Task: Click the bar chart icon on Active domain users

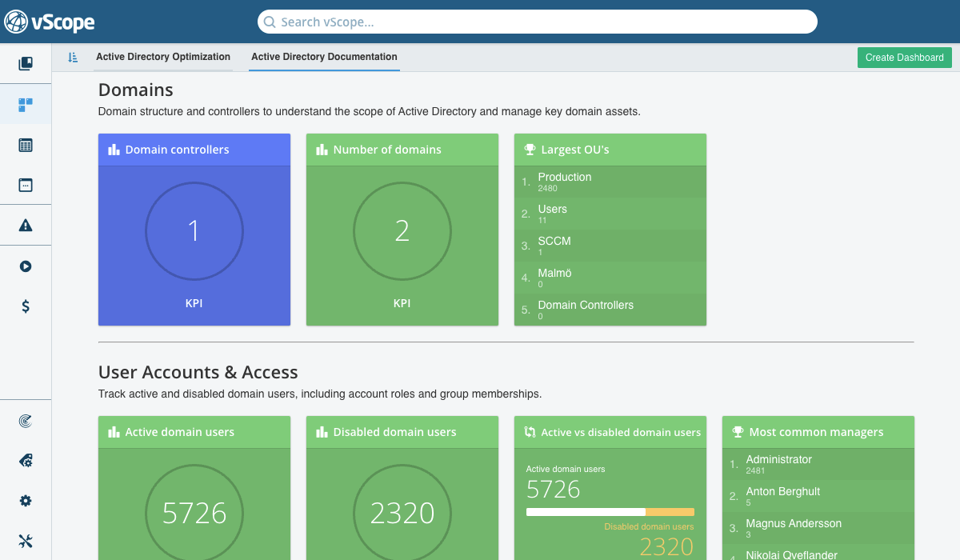Action: tap(114, 432)
